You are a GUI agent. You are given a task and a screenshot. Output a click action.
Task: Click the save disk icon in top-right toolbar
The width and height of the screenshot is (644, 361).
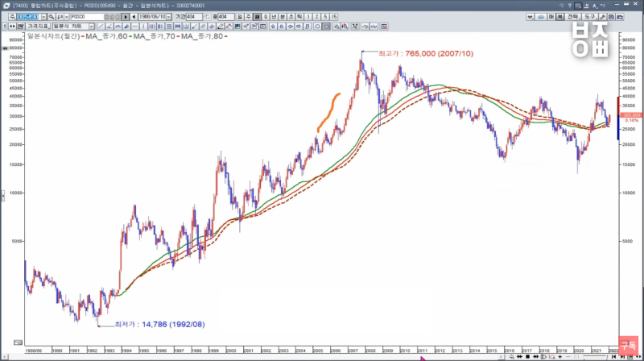click(x=611, y=17)
